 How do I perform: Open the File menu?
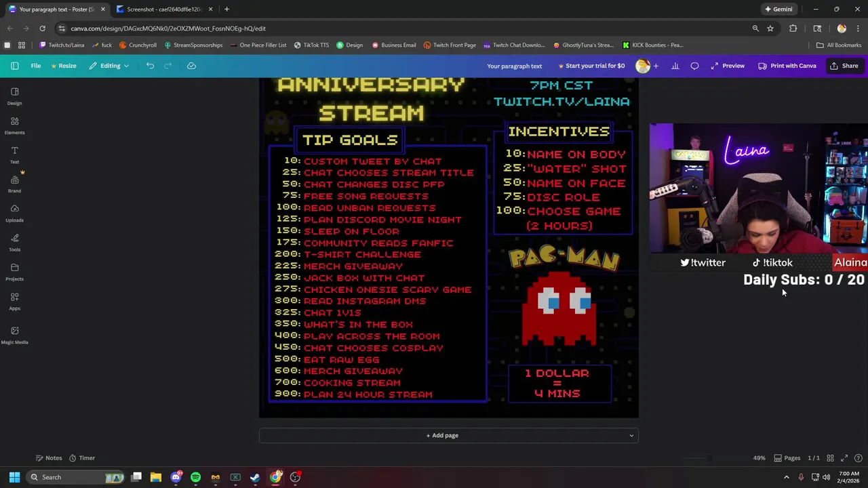coord(35,66)
